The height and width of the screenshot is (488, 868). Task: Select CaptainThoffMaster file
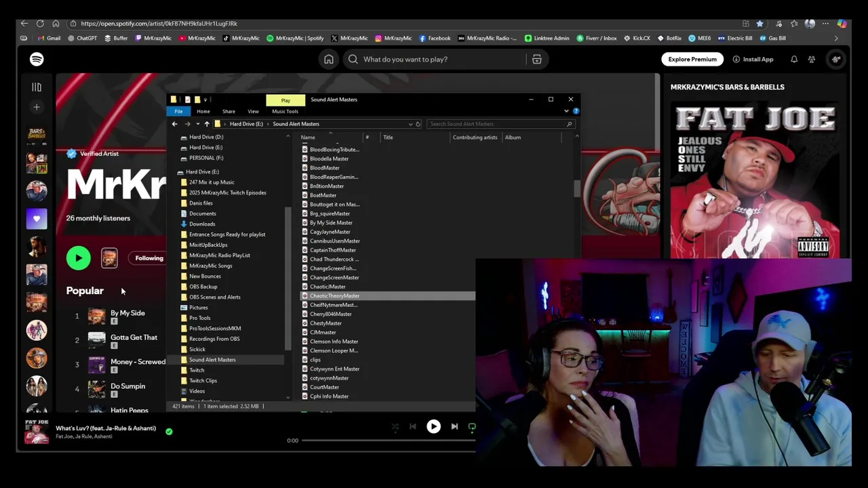coord(332,250)
